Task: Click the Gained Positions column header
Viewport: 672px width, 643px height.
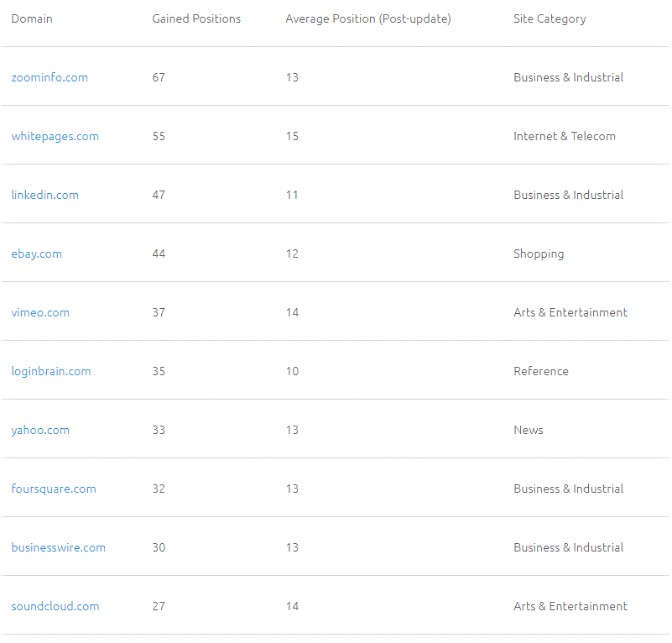Action: click(x=196, y=18)
